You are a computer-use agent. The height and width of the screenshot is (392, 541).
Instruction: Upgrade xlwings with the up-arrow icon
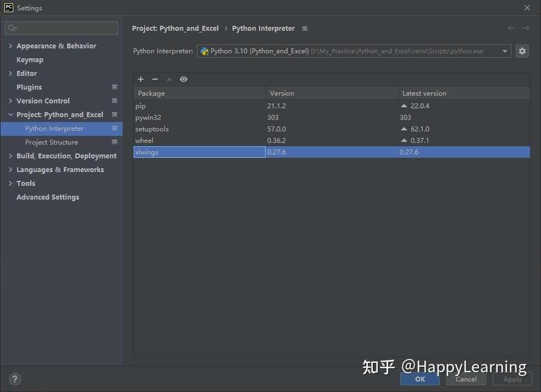click(169, 79)
